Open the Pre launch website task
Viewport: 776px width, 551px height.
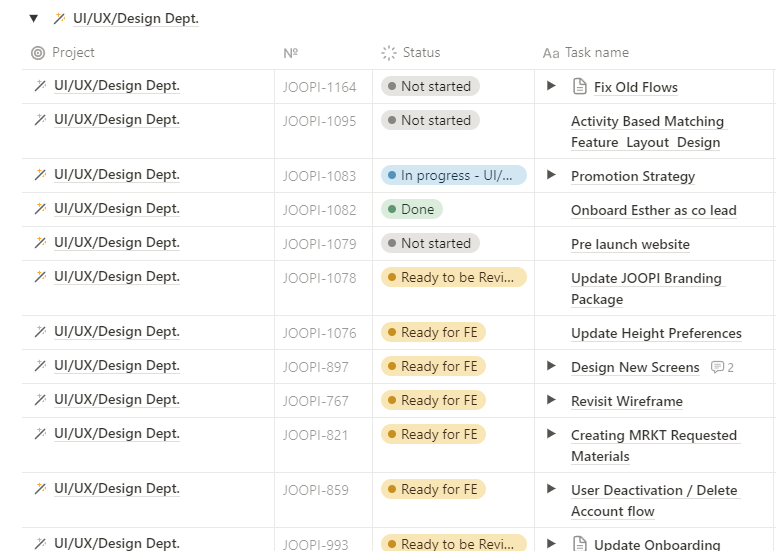[630, 245]
